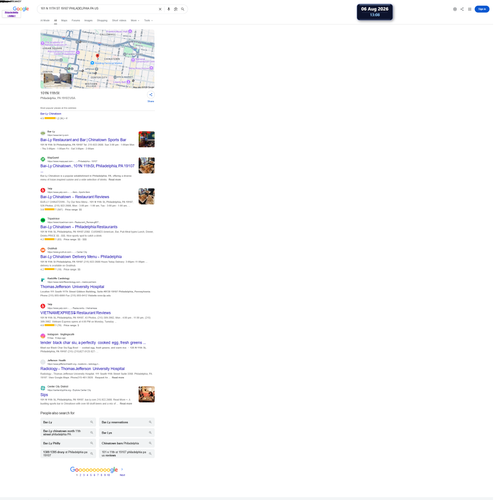This screenshot has width=496, height=500.
Task: Click the map preview of Philadelphia
Action: click(97, 59)
